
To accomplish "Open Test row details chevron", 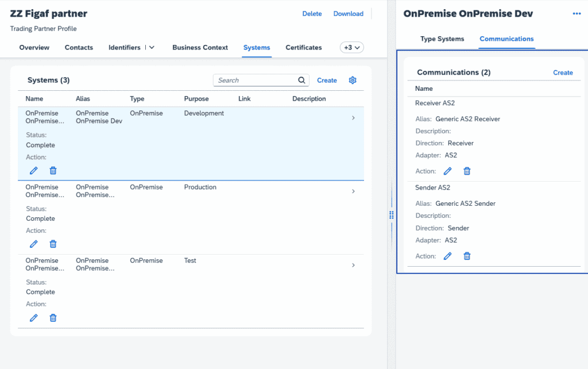I will click(x=353, y=265).
